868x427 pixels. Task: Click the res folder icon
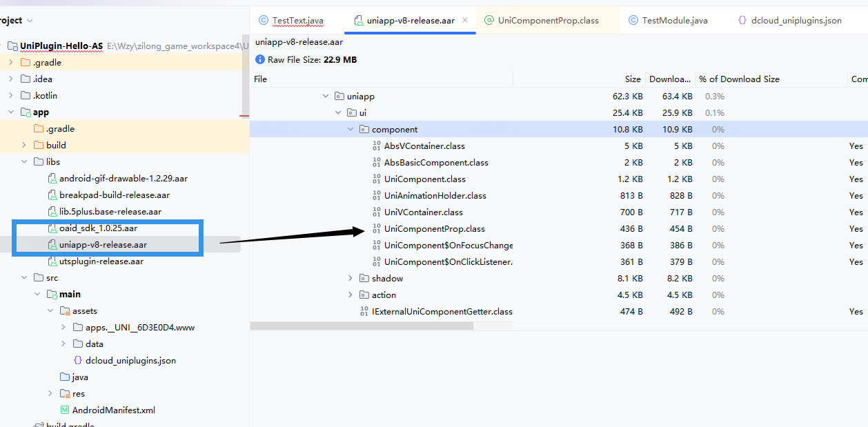click(65, 394)
